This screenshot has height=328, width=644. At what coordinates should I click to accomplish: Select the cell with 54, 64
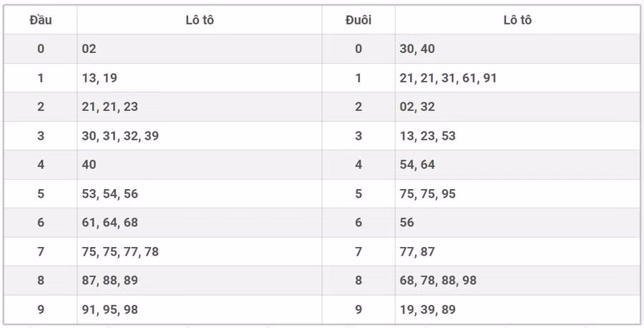(x=417, y=165)
